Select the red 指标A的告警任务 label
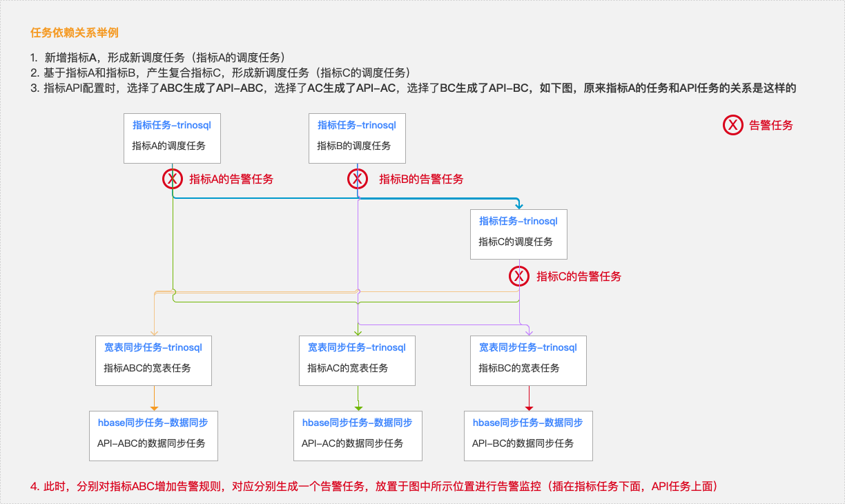The height and width of the screenshot is (504, 845). (231, 179)
